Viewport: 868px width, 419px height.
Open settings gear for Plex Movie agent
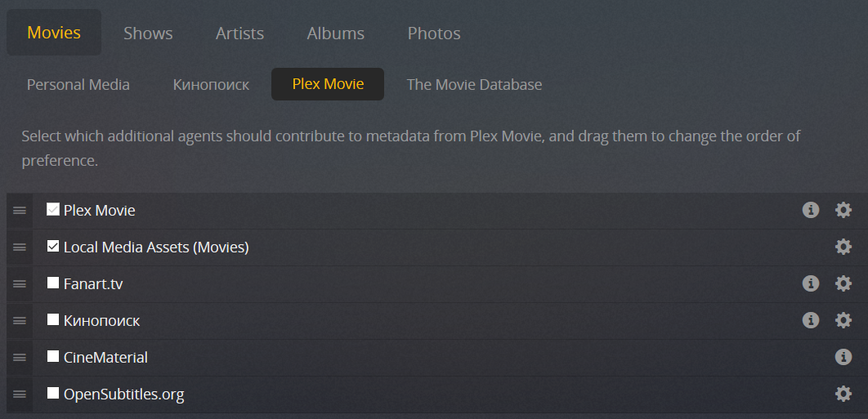click(843, 210)
